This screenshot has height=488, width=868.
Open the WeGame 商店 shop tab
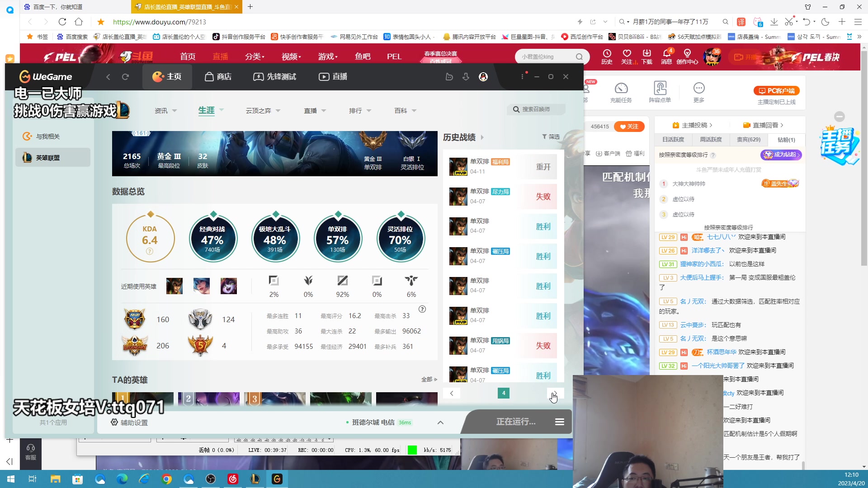218,77
